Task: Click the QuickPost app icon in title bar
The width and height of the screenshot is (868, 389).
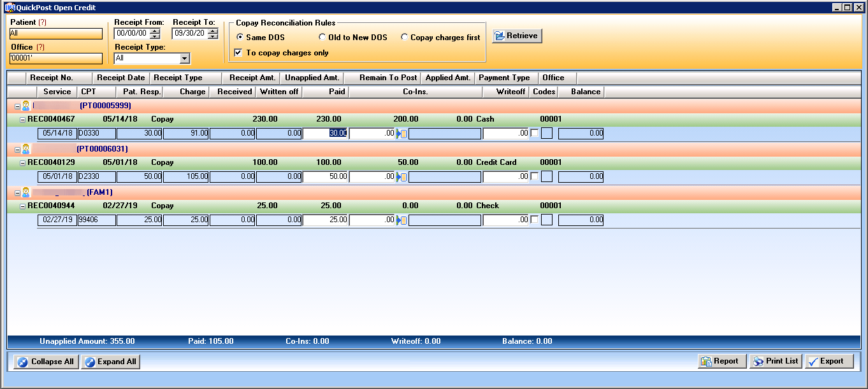Action: click(10, 7)
